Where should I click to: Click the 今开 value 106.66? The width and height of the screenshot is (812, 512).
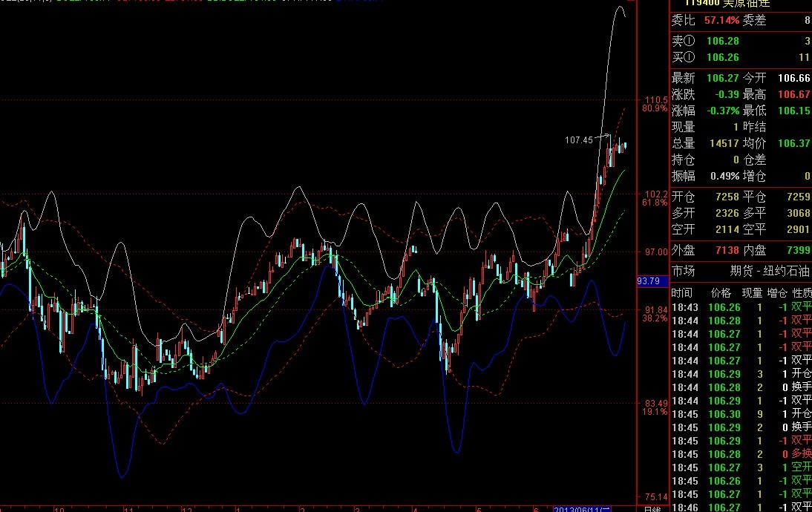tap(794, 78)
